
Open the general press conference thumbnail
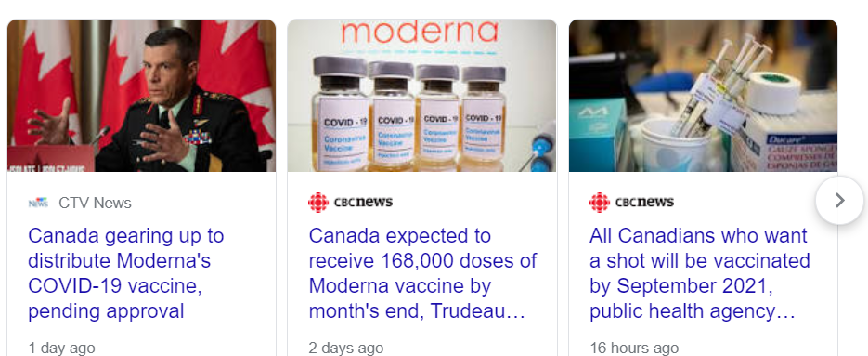(x=141, y=96)
